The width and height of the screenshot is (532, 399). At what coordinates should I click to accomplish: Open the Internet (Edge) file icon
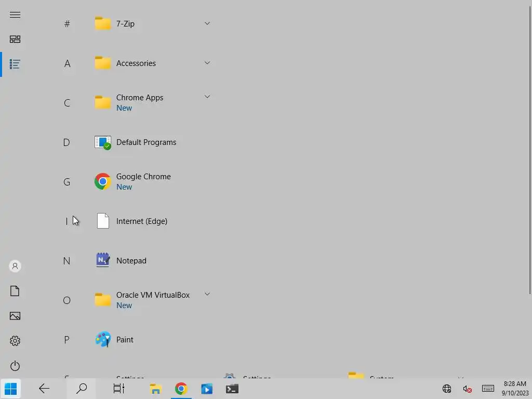tap(103, 221)
